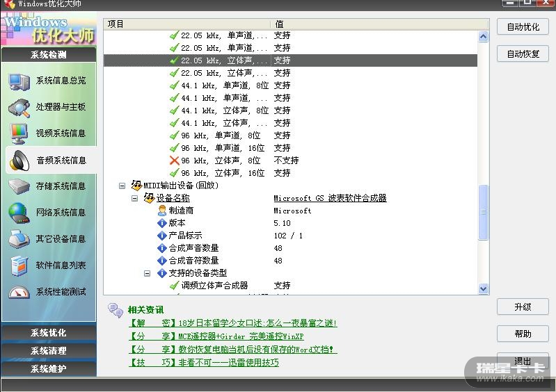Click the 退出 button

(523, 361)
